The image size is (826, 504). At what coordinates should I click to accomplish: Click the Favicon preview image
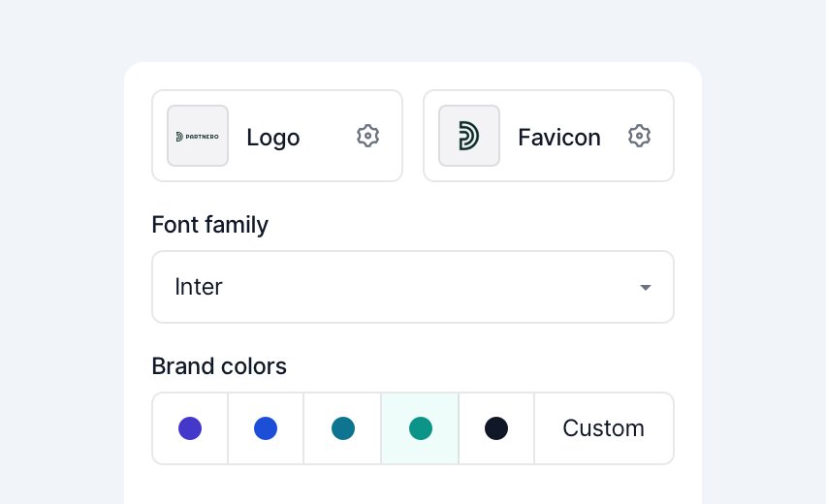coord(469,136)
